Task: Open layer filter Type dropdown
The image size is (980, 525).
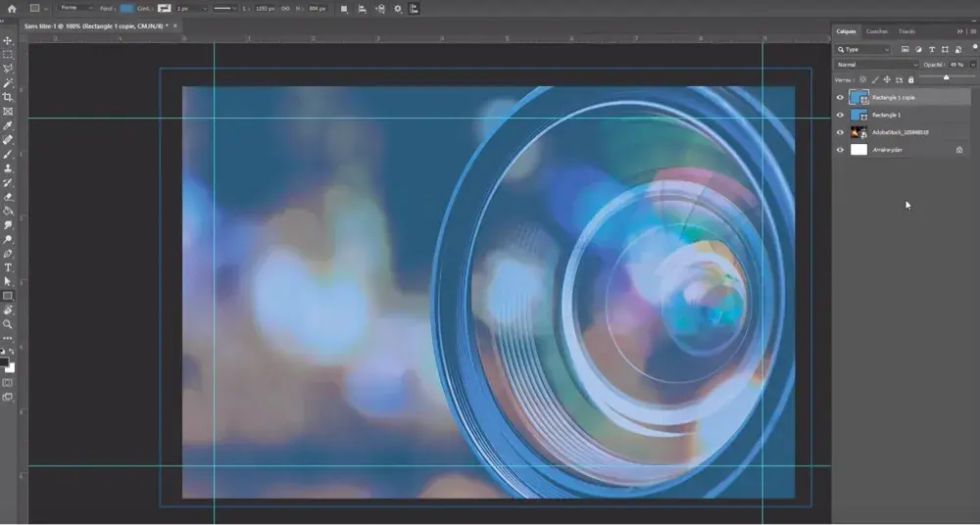Action: [x=863, y=49]
